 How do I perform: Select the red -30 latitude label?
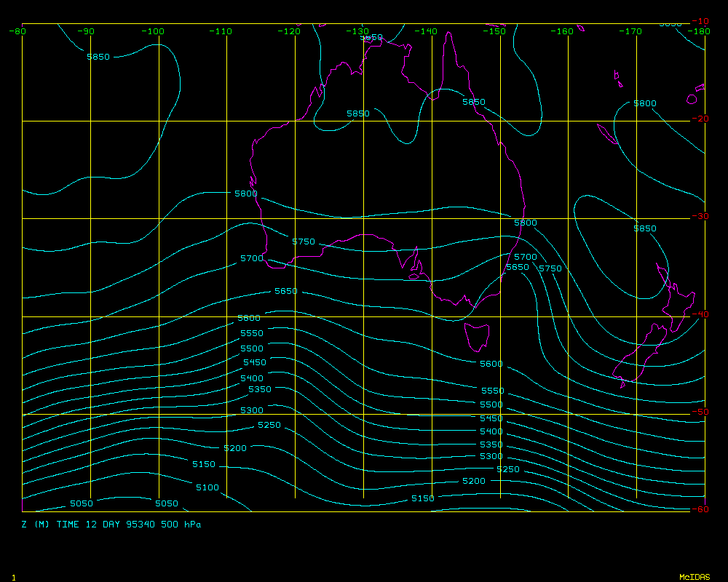coord(699,217)
